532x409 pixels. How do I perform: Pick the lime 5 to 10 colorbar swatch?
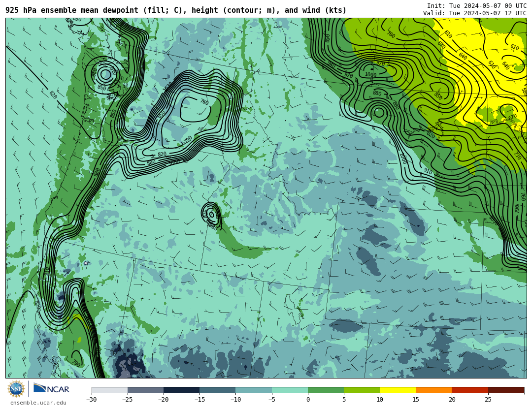(x=362, y=390)
